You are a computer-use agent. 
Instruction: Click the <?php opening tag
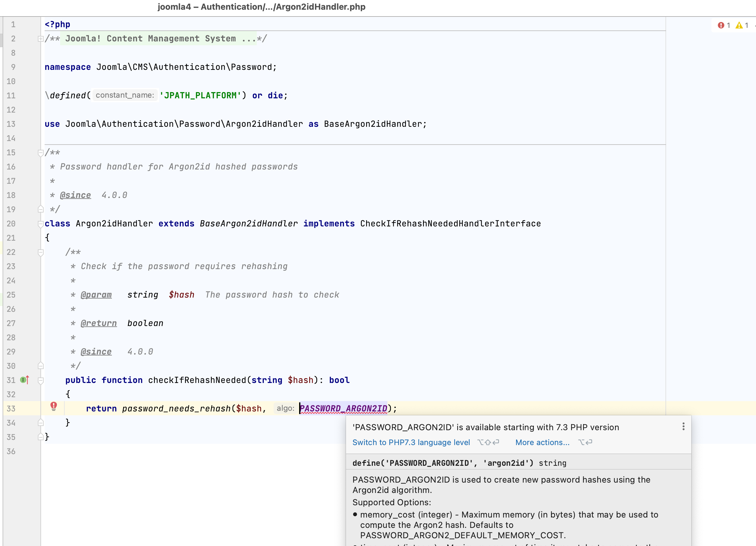coord(57,24)
